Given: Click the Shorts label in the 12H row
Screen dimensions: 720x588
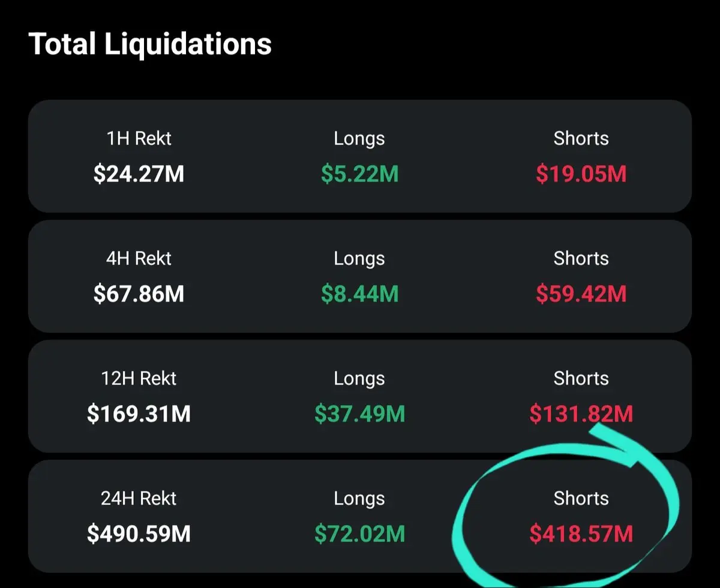Looking at the screenshot, I should 581,379.
